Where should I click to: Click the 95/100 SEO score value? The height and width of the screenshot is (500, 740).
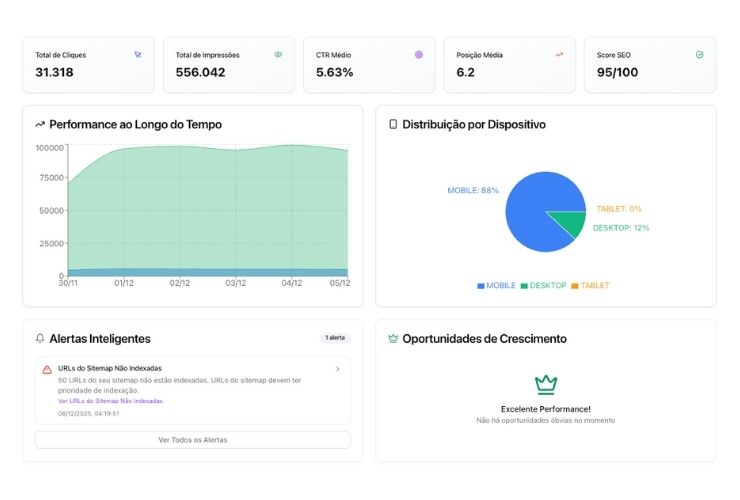click(617, 72)
